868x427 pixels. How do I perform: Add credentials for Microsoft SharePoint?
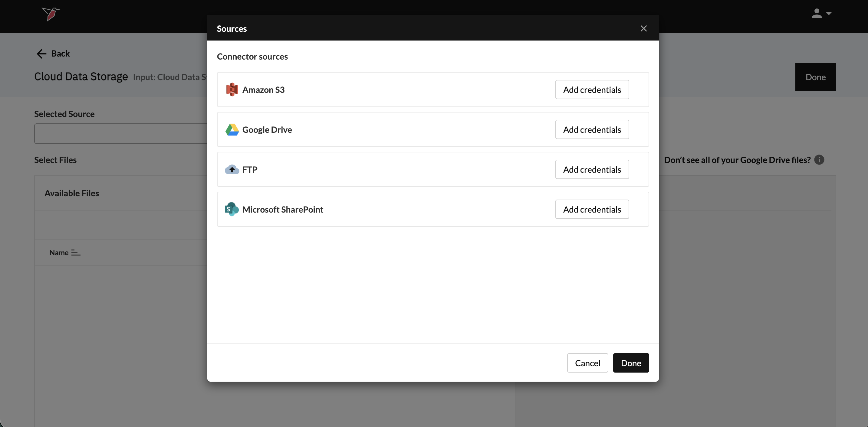click(592, 209)
